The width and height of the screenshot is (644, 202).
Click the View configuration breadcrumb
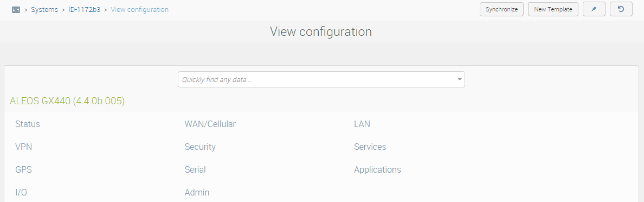tap(140, 9)
